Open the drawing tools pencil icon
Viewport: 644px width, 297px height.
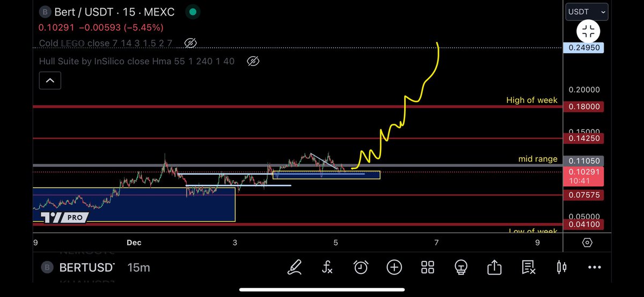pyautogui.click(x=295, y=266)
